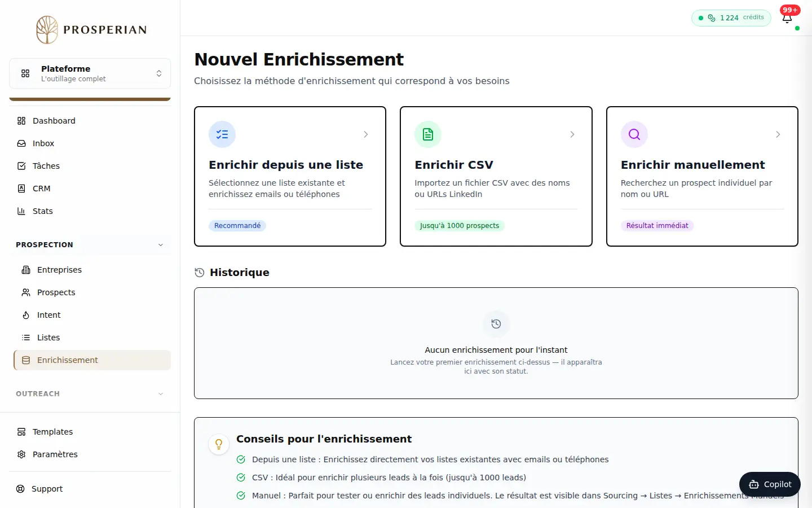
Task: Click the Jusqu'à 1000 prospects tag
Action: coord(460,226)
